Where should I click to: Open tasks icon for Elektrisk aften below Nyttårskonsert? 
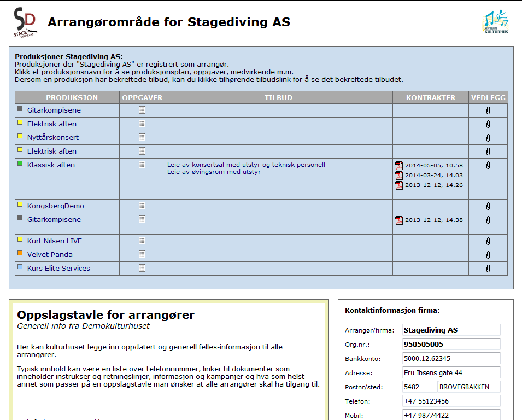[x=142, y=151]
